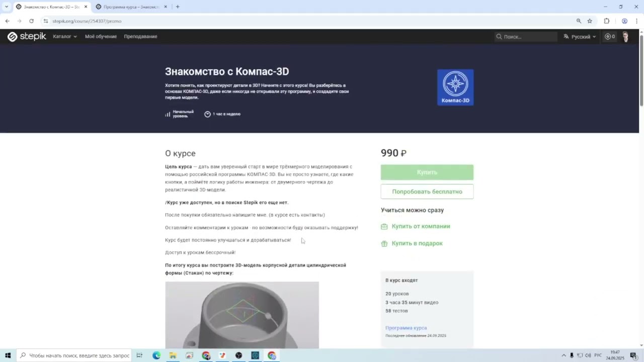Click briefcase icon next to Купить от компании
This screenshot has width=644, height=362.
coord(384,227)
